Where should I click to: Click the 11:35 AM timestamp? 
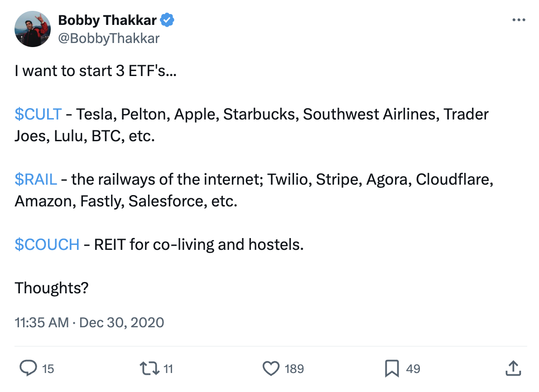point(42,322)
